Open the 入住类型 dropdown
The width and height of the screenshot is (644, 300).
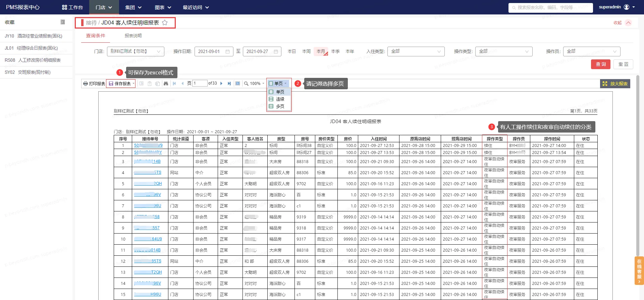click(x=416, y=51)
